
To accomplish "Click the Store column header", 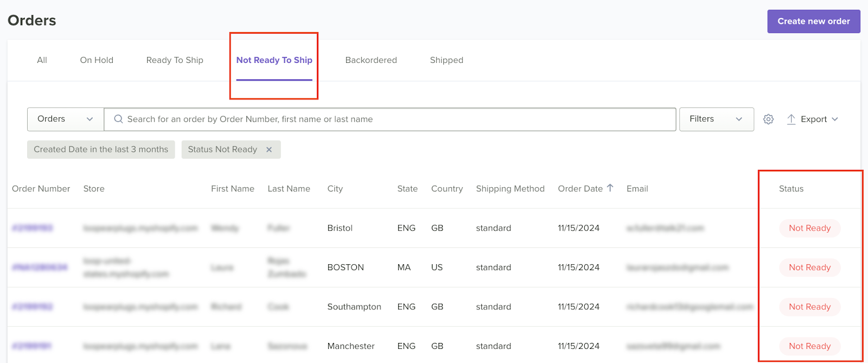I will pyautogui.click(x=94, y=189).
